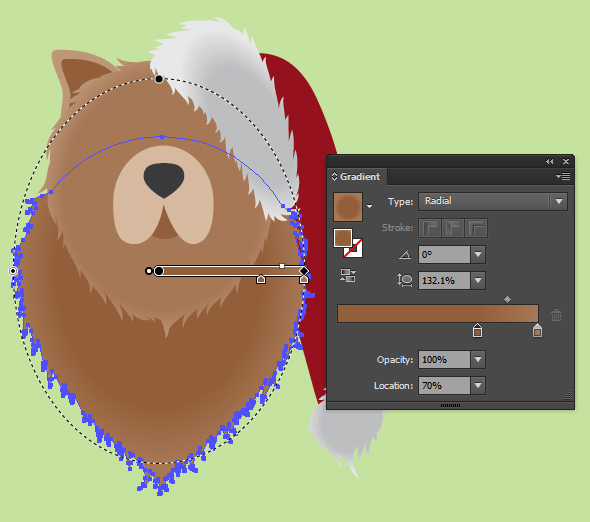
Task: Select the 70% gradient stop on slider
Action: pyautogui.click(x=477, y=330)
